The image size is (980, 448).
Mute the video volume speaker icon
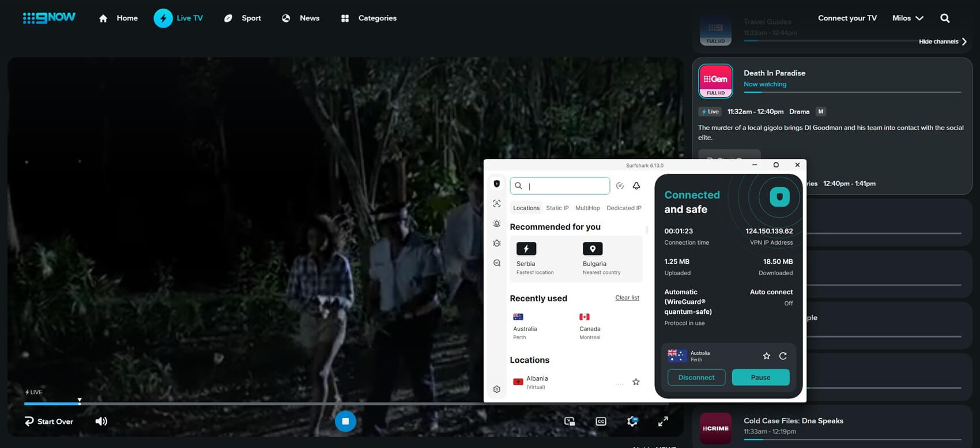101,422
